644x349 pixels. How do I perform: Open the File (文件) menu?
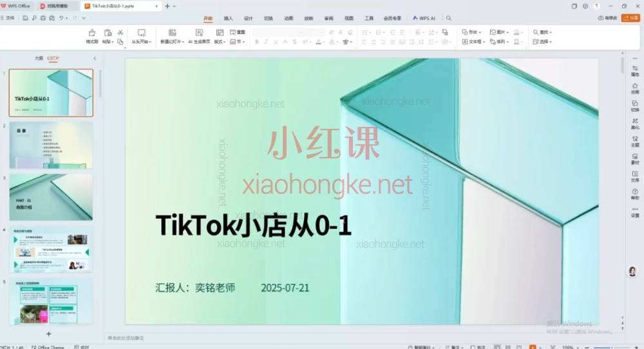coord(8,18)
